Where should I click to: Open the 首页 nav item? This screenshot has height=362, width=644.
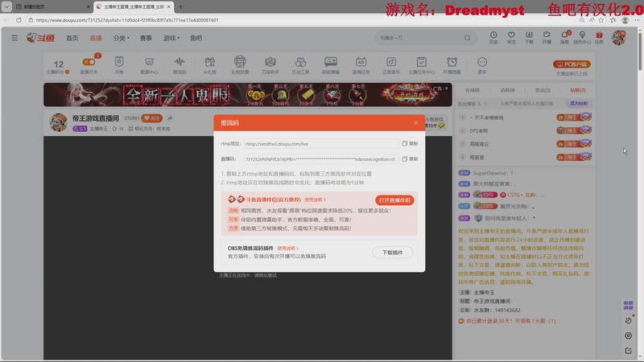point(72,38)
